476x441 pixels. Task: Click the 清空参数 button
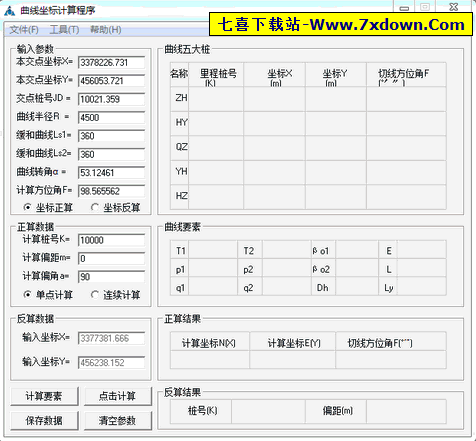(118, 421)
